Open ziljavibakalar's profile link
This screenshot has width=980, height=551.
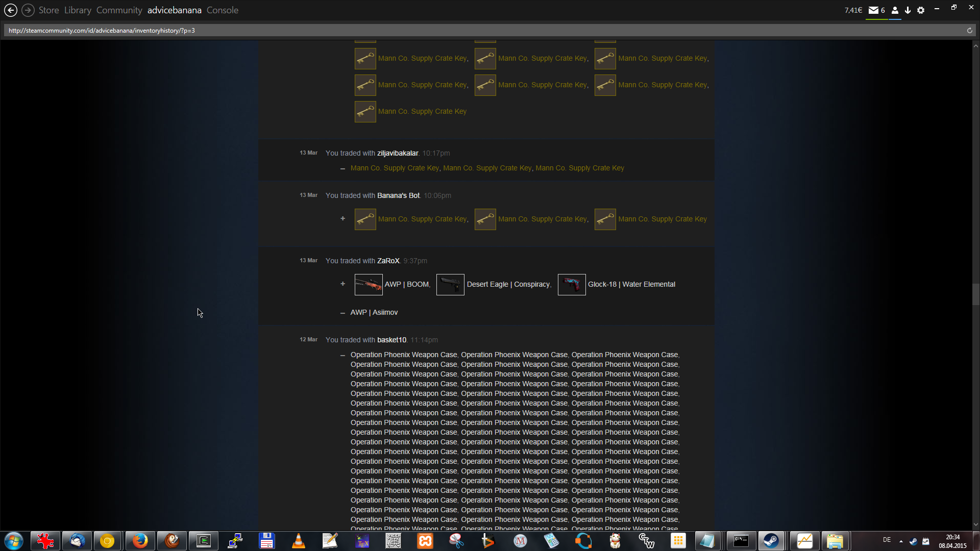click(x=397, y=153)
